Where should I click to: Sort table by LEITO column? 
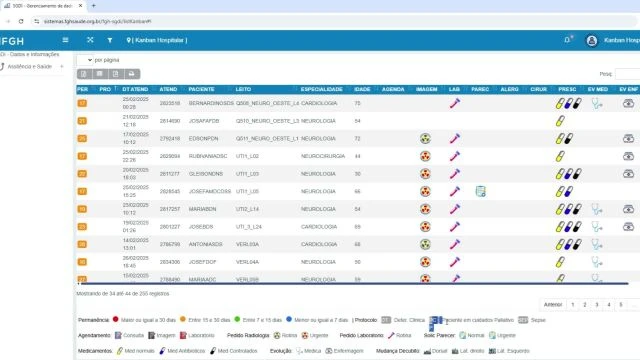pyautogui.click(x=243, y=89)
